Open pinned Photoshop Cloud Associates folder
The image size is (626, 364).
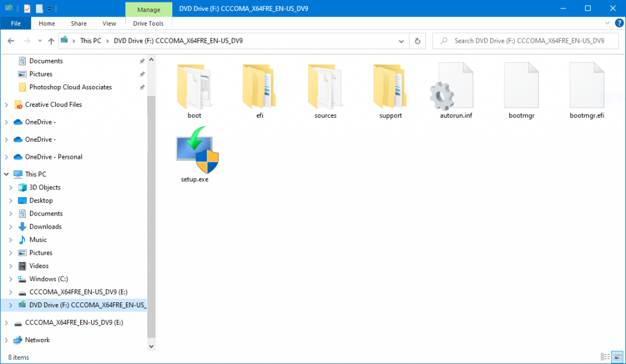tap(70, 87)
